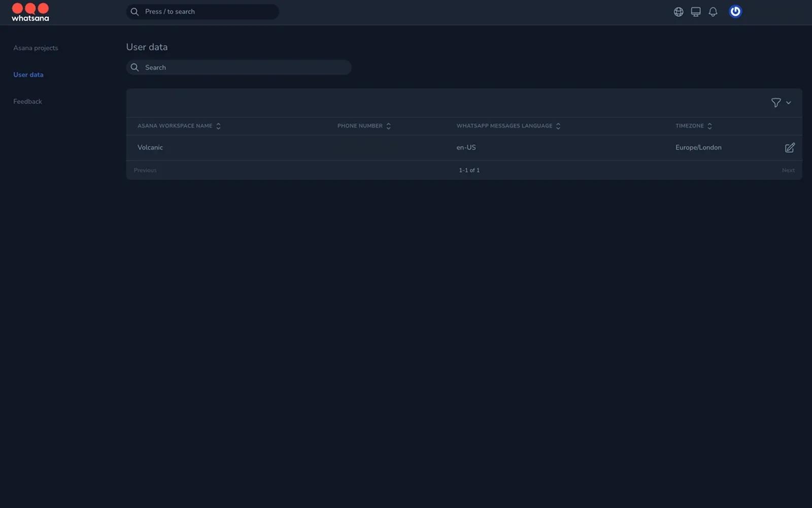The width and height of the screenshot is (812, 508).
Task: Click the monitor display theme icon
Action: pos(696,12)
